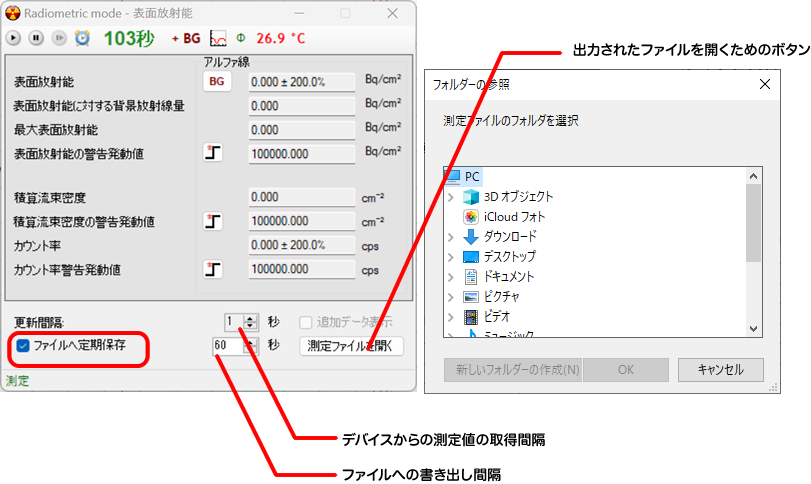The image size is (811, 484).
Task: Click scroll-up arrow in folder tree
Action: click(x=754, y=176)
